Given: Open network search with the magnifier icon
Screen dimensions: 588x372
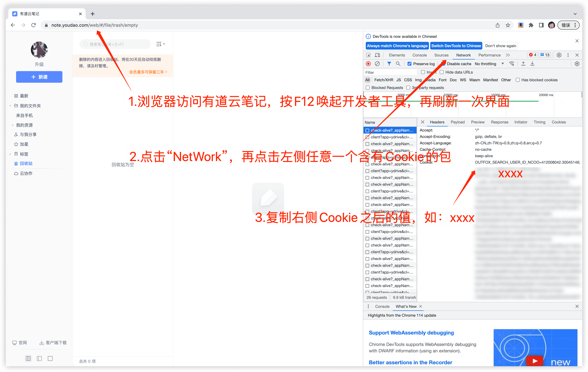Looking at the screenshot, I should (398, 64).
